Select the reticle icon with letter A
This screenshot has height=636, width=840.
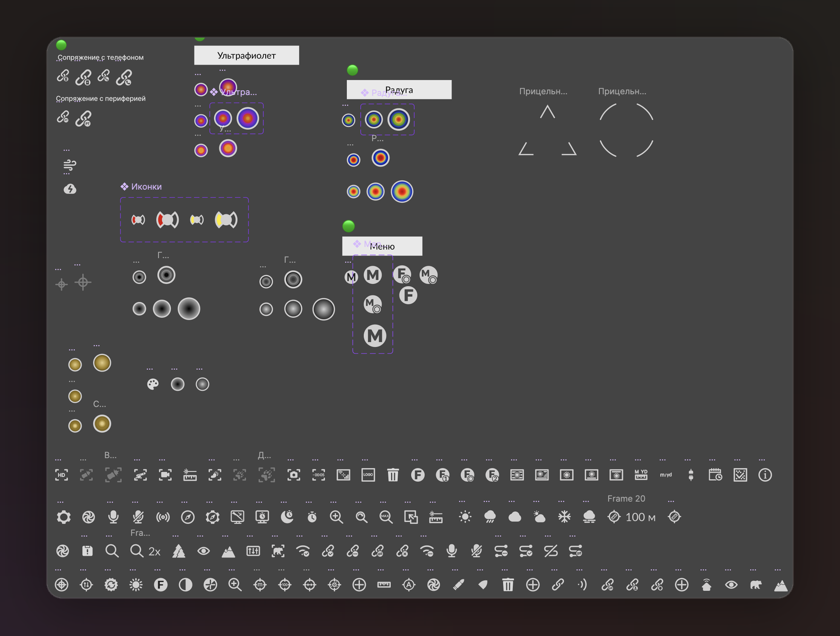[409, 585]
